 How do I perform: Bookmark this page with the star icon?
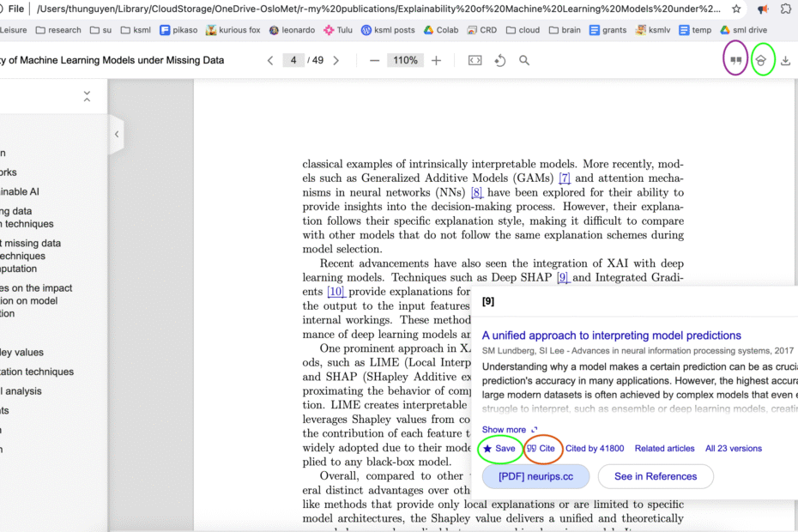736,9
